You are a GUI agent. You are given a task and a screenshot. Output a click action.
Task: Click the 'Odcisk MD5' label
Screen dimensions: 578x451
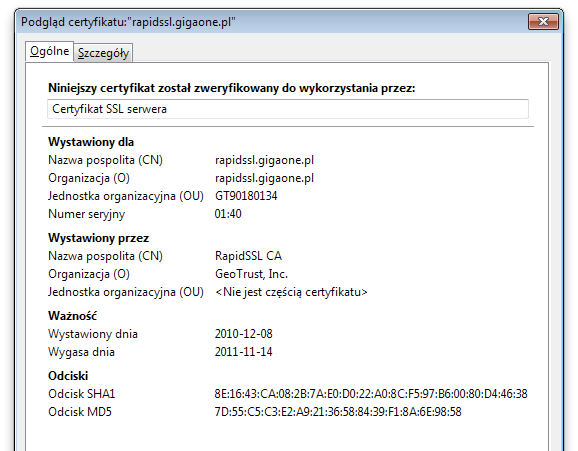(x=80, y=412)
